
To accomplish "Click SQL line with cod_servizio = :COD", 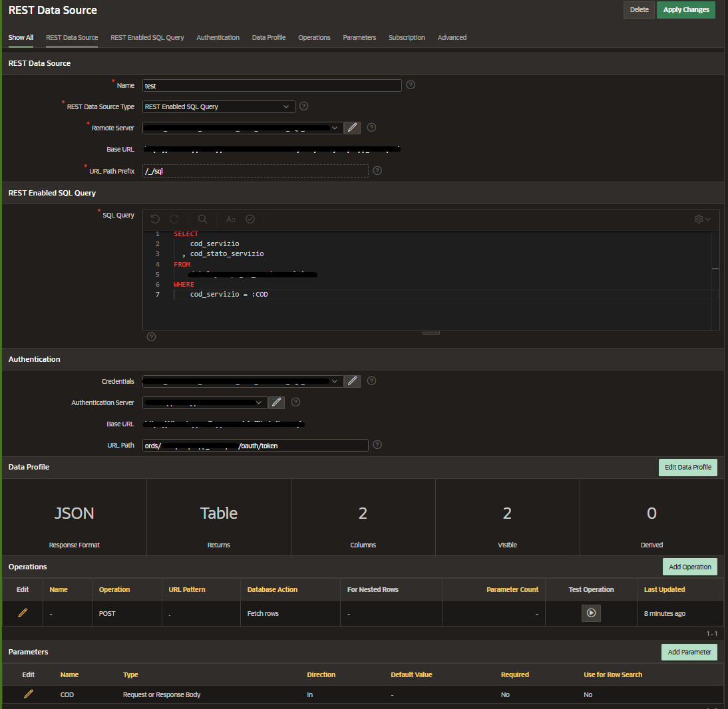I will (x=229, y=294).
